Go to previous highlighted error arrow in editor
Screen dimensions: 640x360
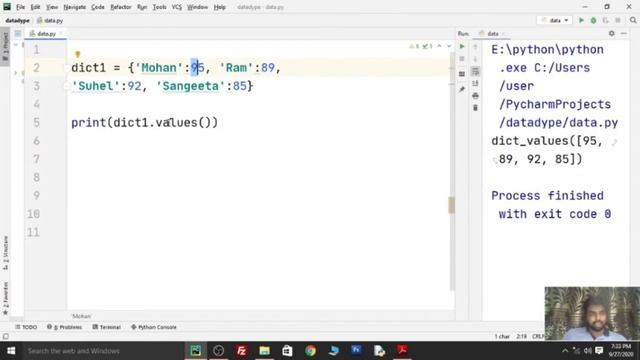point(439,46)
